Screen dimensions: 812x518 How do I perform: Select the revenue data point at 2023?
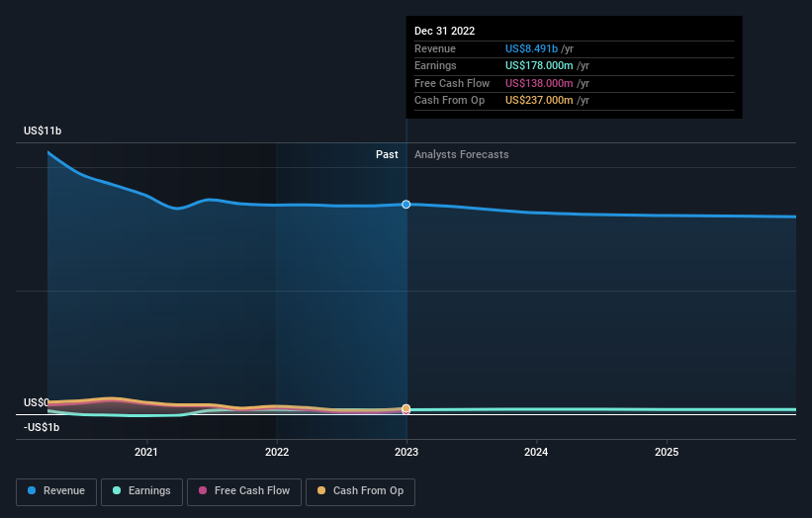pos(406,205)
